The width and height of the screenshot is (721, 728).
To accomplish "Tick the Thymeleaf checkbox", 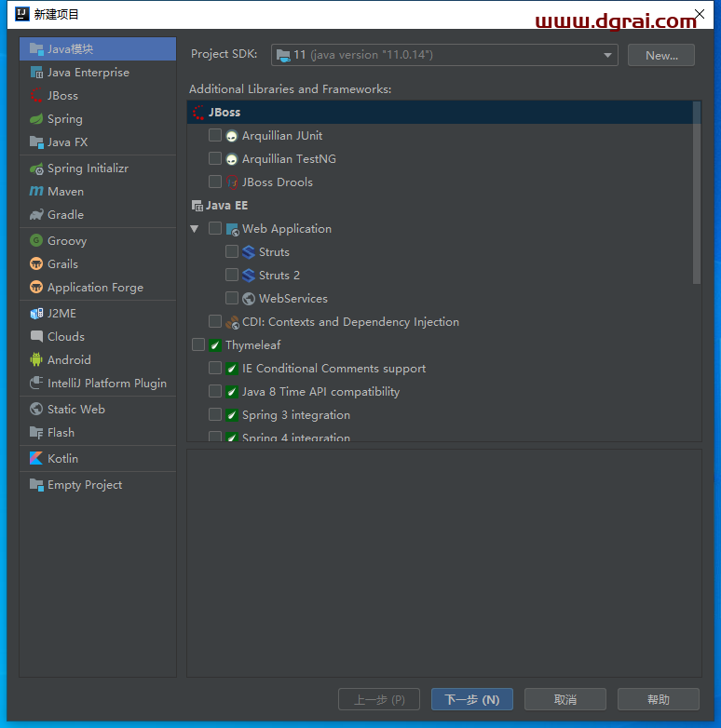I will pos(197,344).
